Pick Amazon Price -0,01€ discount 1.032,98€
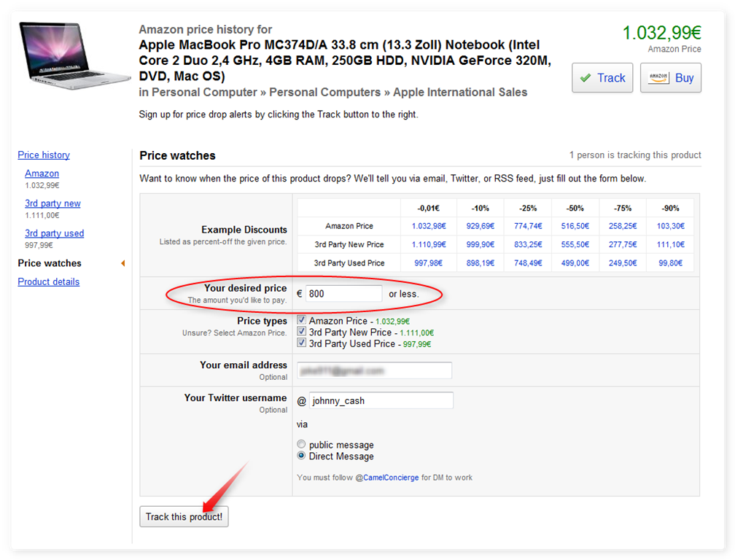Screen dimensions: 735x560 tap(429, 226)
